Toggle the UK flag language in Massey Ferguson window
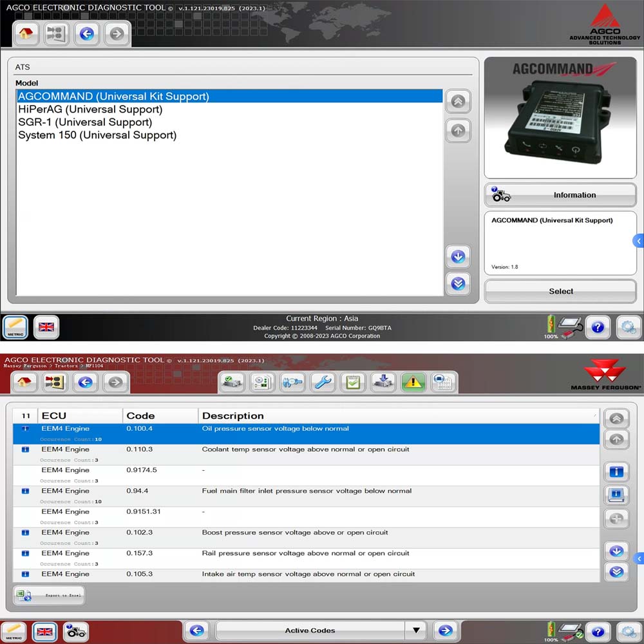The image size is (644, 644). tap(45, 631)
